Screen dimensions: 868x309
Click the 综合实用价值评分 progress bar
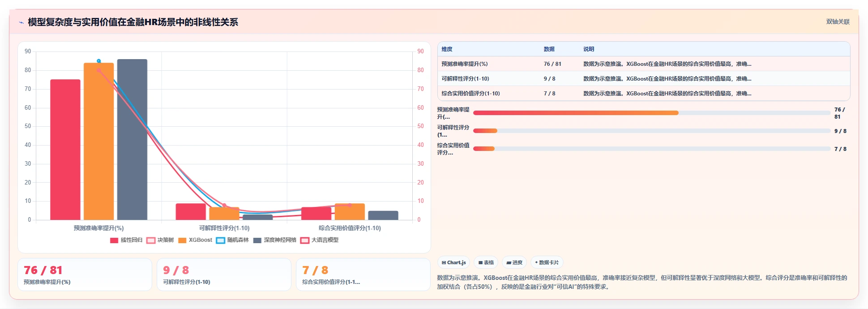[x=651, y=149]
